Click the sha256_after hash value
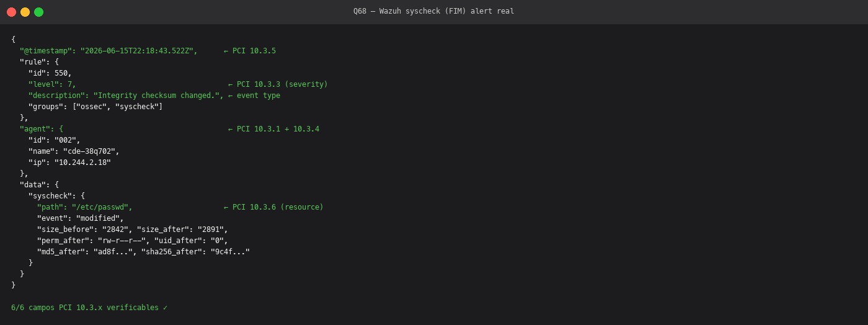The image size is (868, 325). click(230, 252)
